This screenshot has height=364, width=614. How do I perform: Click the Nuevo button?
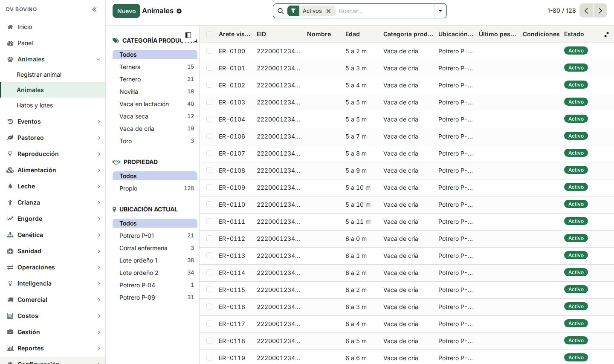tap(126, 11)
